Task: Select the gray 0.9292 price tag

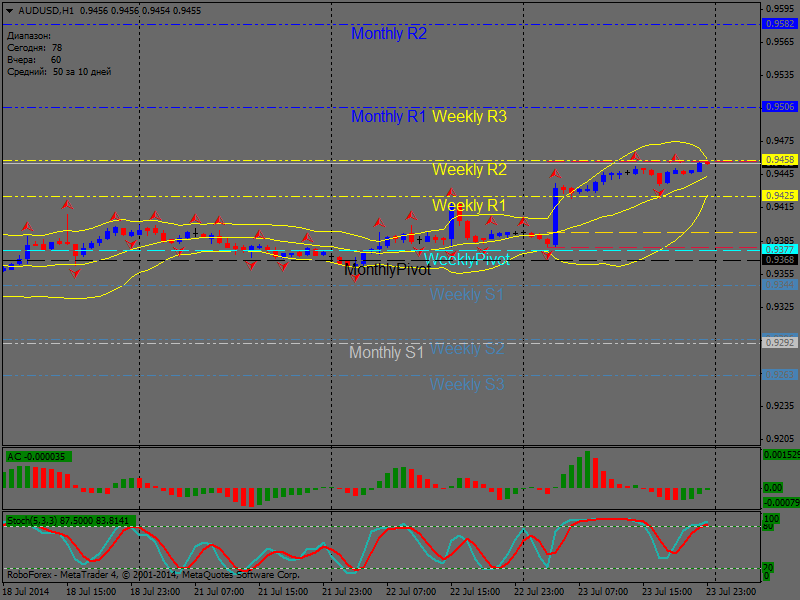Action: click(x=779, y=343)
